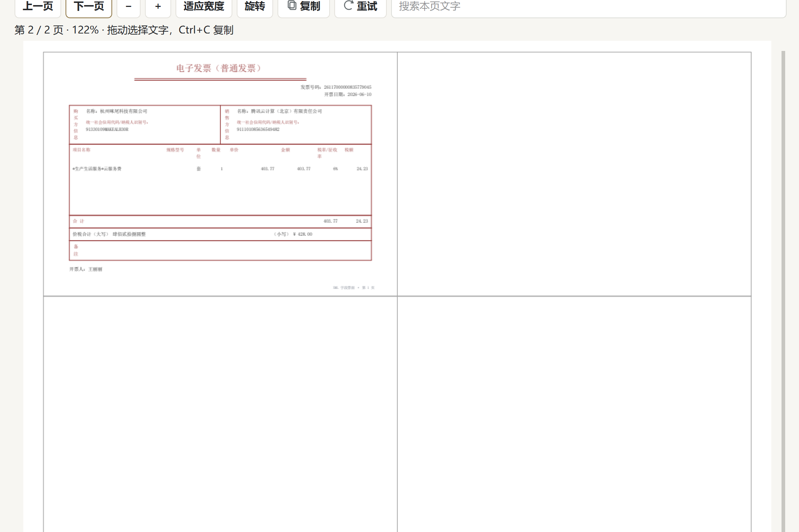Click the invoice title 电子发票（普通发票）
The height and width of the screenshot is (532, 799).
(220, 68)
